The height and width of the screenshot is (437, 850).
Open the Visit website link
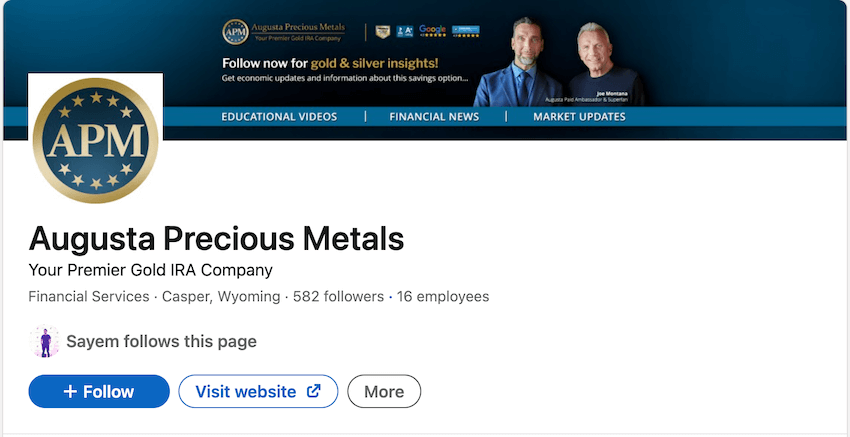point(246,392)
